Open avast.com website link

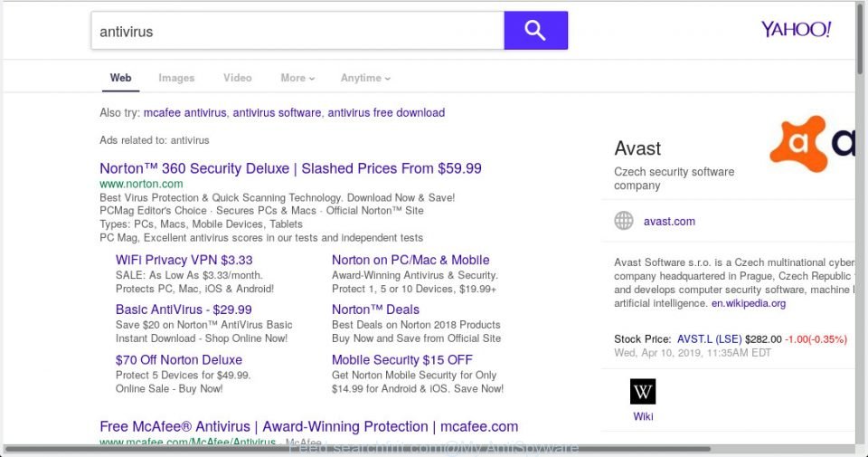point(669,221)
